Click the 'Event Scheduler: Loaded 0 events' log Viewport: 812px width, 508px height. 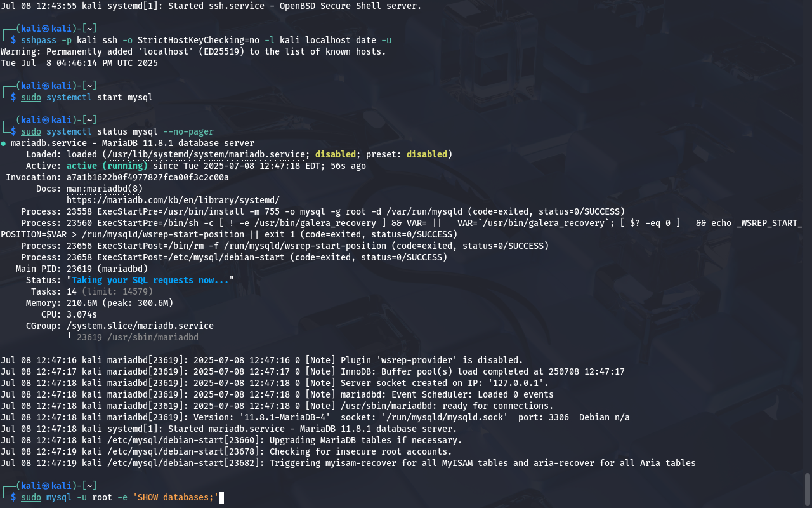pos(277,394)
